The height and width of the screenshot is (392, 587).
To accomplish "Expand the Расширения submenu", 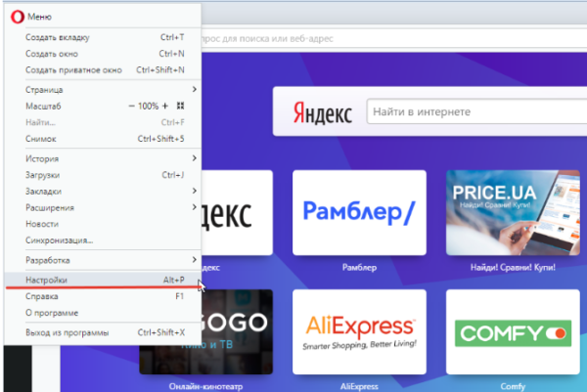I will [103, 207].
